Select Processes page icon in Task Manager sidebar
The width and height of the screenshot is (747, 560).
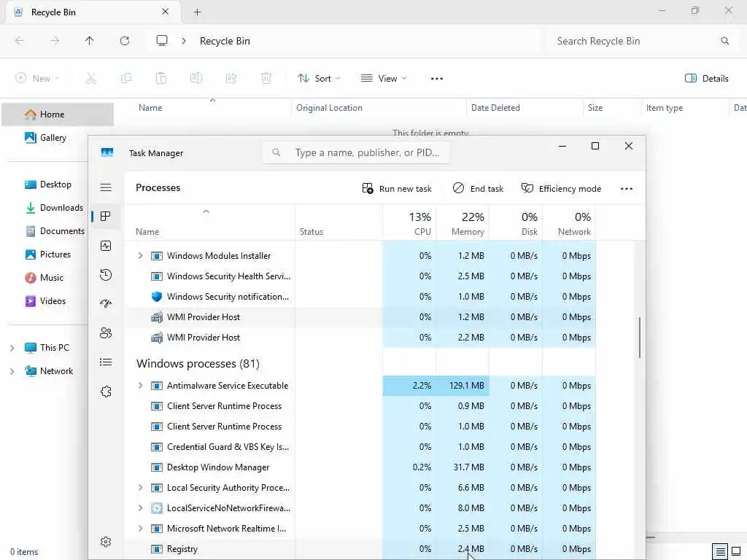[106, 217]
